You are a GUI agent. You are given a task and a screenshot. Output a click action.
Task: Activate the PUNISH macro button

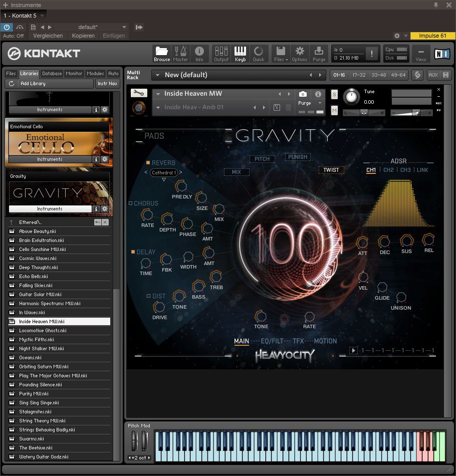pos(298,157)
